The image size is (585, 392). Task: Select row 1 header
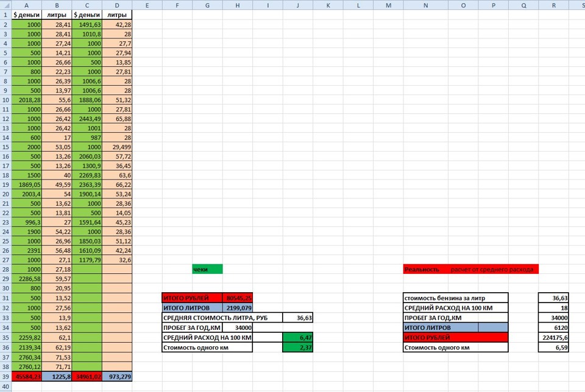click(5, 15)
